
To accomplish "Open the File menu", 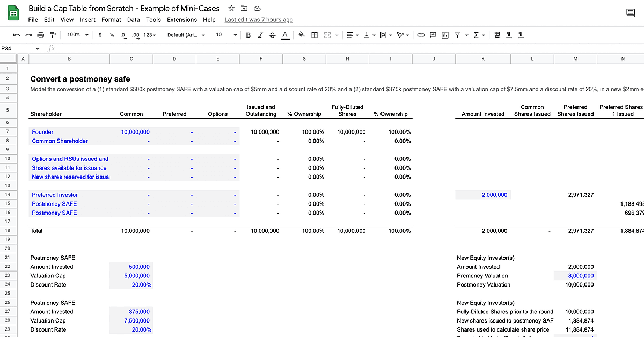I will pyautogui.click(x=33, y=20).
